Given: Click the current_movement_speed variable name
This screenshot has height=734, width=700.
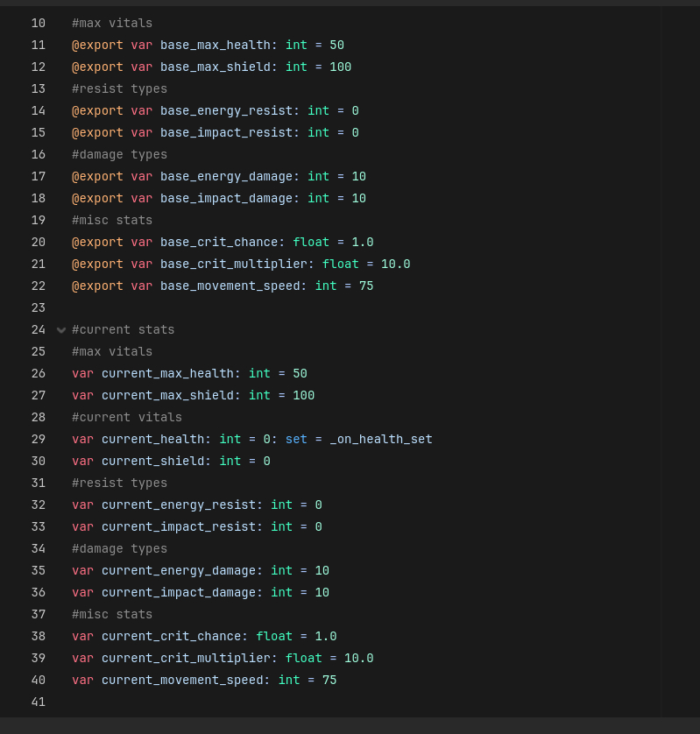Looking at the screenshot, I should tap(181, 680).
